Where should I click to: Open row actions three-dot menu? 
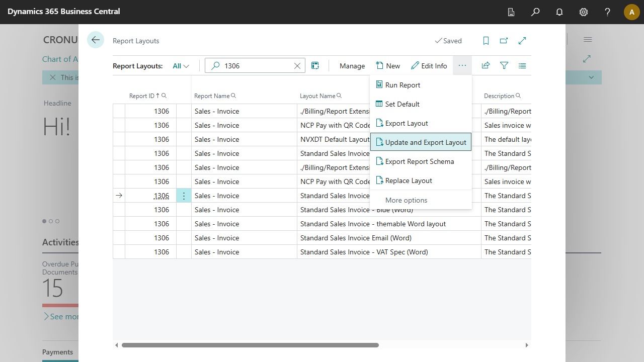coord(184,196)
